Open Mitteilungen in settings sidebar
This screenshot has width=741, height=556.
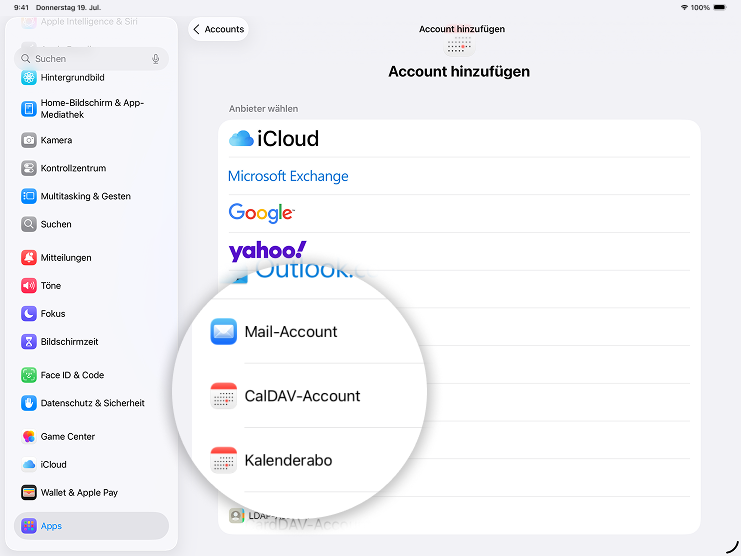(x=66, y=258)
